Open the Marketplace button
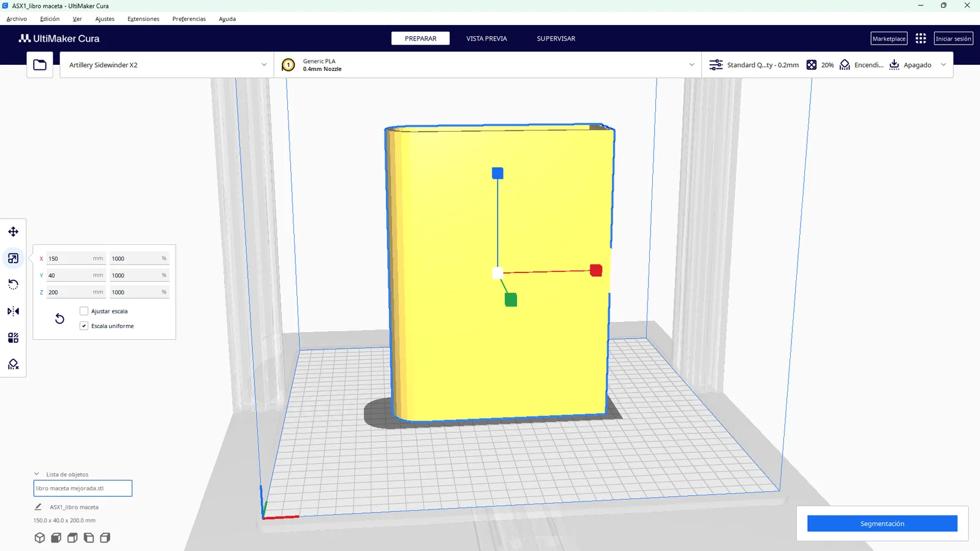 pyautogui.click(x=889, y=39)
